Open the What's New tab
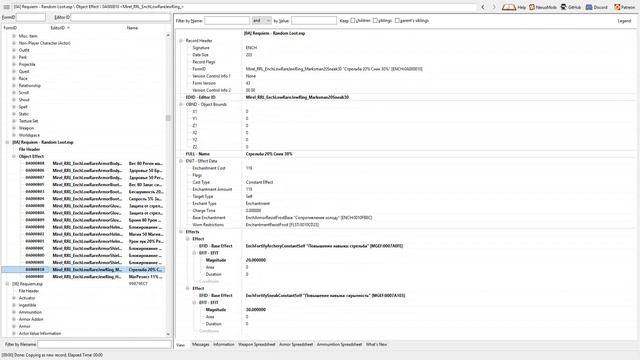 [376, 344]
